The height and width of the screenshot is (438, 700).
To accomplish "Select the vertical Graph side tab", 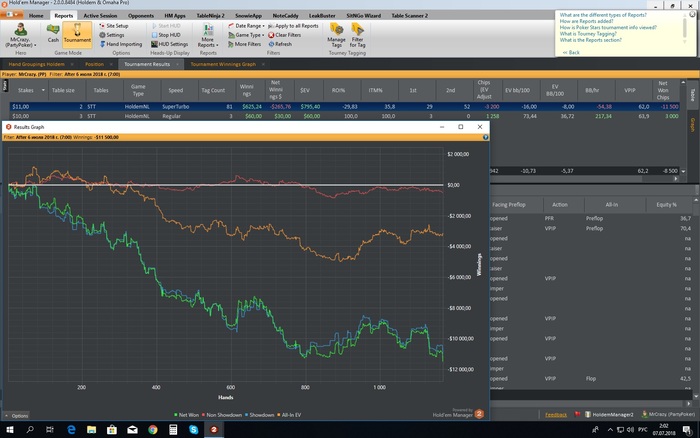I will click(693, 124).
